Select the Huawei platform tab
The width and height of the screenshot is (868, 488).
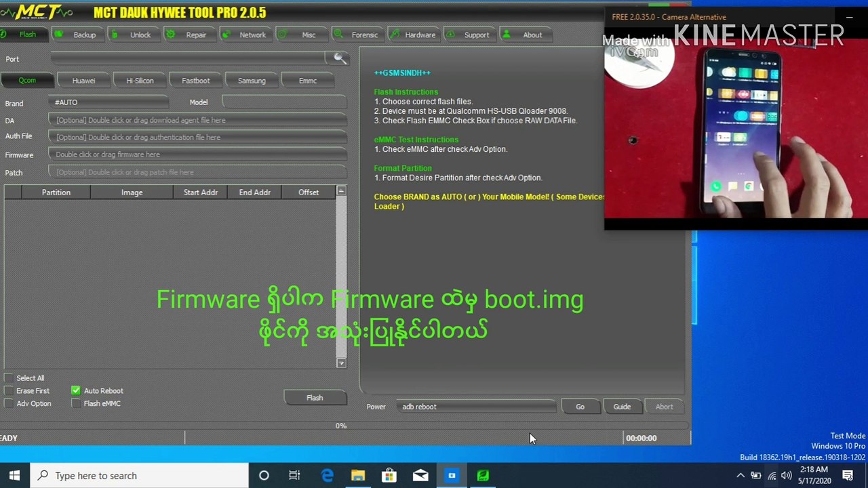pos(83,81)
